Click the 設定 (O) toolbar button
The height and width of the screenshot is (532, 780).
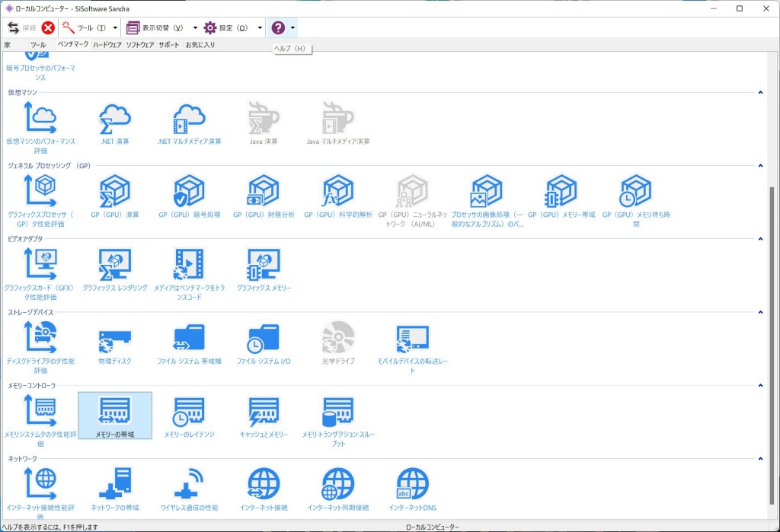(x=226, y=28)
